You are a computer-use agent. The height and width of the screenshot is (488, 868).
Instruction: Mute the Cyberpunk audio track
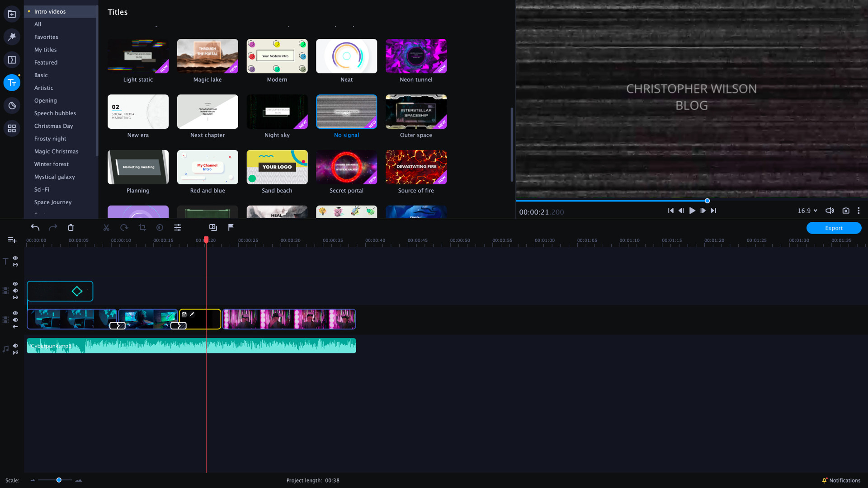tap(15, 346)
